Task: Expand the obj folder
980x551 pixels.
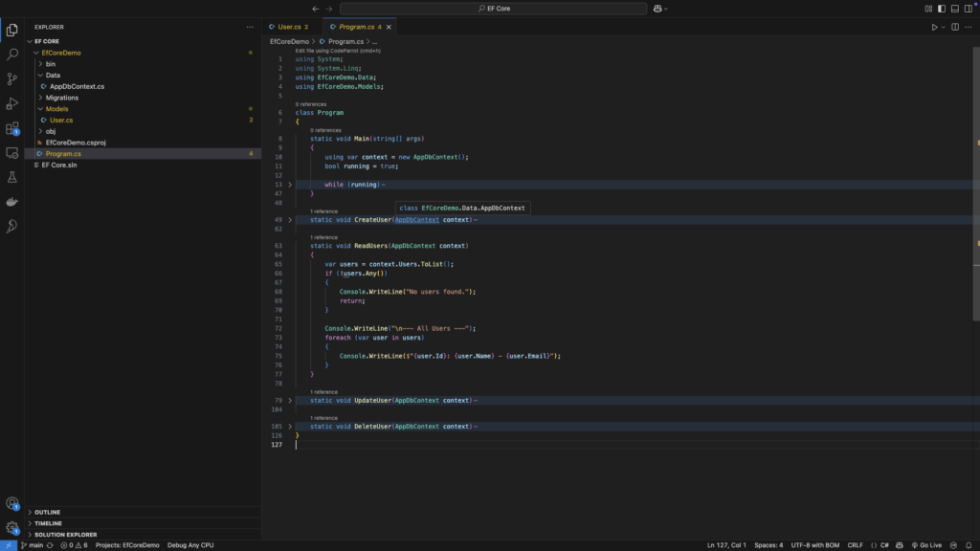Action: [40, 131]
